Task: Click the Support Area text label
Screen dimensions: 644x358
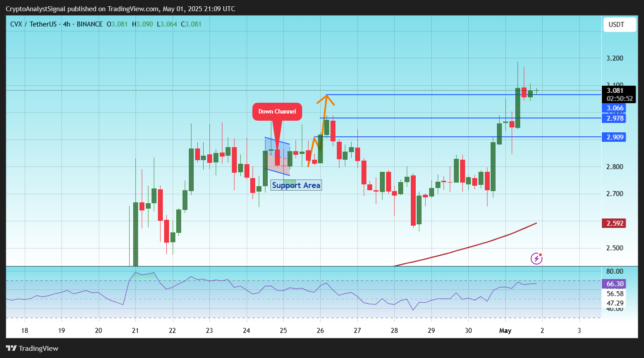Action: pyautogui.click(x=296, y=185)
